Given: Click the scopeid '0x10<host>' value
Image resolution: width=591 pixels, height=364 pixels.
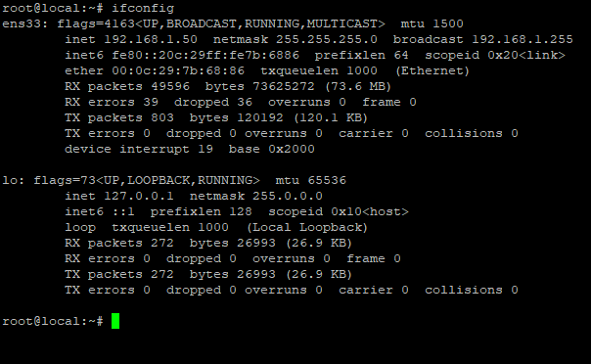Looking at the screenshot, I should (370, 211).
